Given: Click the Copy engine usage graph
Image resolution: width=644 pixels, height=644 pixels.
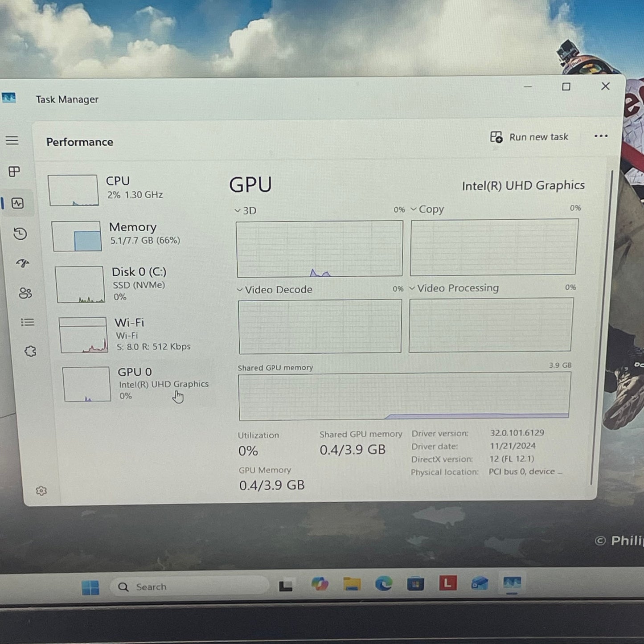Looking at the screenshot, I should pyautogui.click(x=494, y=247).
